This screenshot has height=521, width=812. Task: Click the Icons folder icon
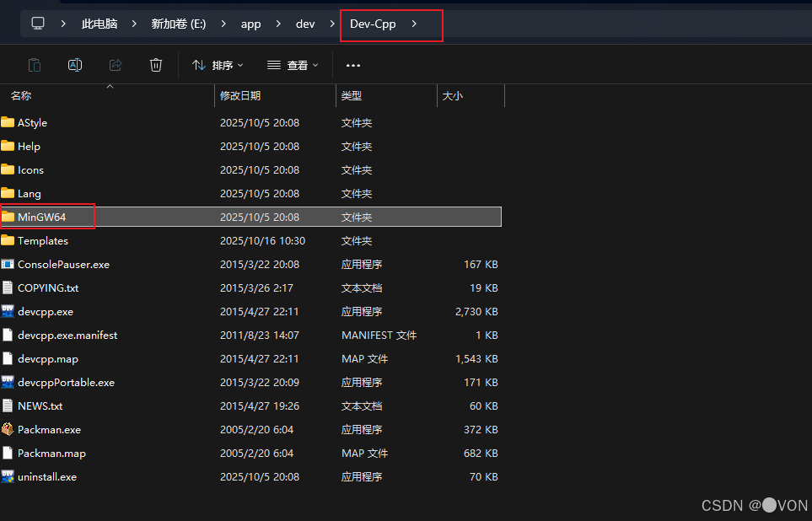(8, 169)
